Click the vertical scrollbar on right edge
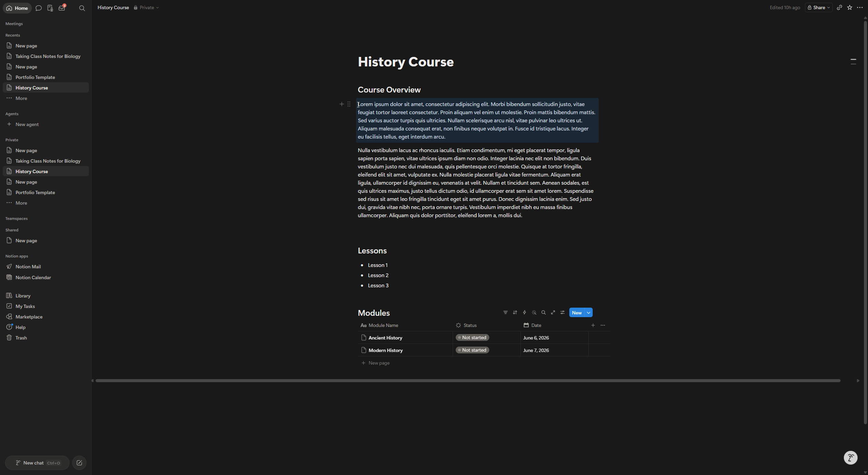 [865, 222]
